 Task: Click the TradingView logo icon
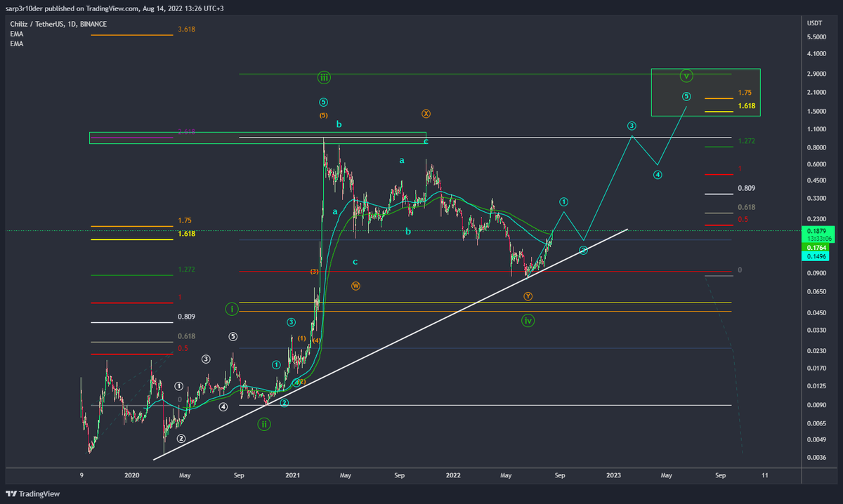tap(12, 493)
